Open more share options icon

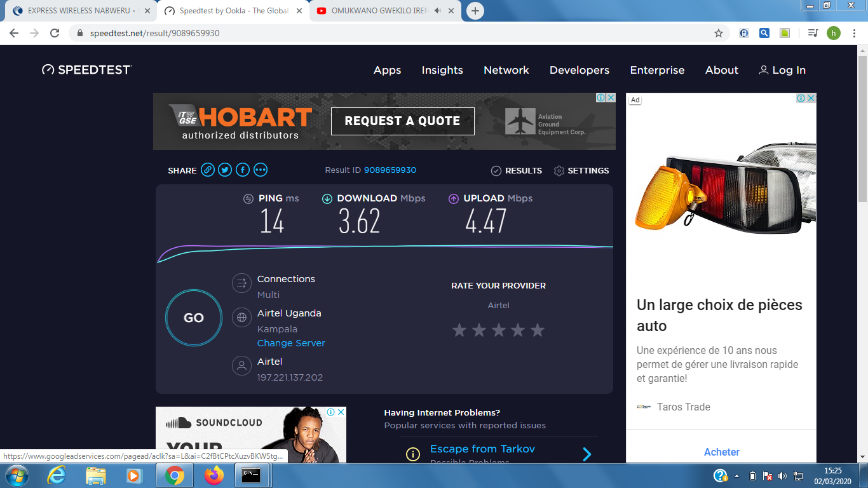coord(261,170)
